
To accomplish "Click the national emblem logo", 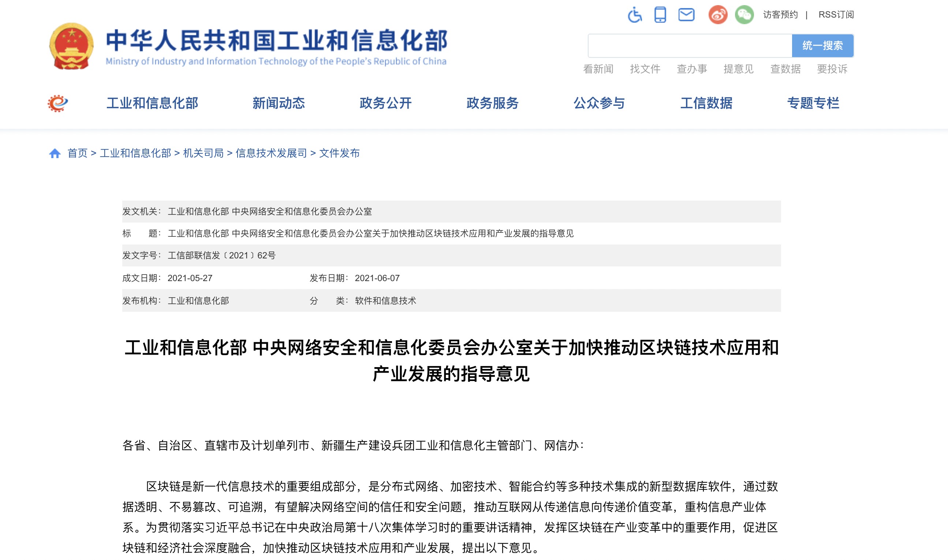I will coord(71,46).
